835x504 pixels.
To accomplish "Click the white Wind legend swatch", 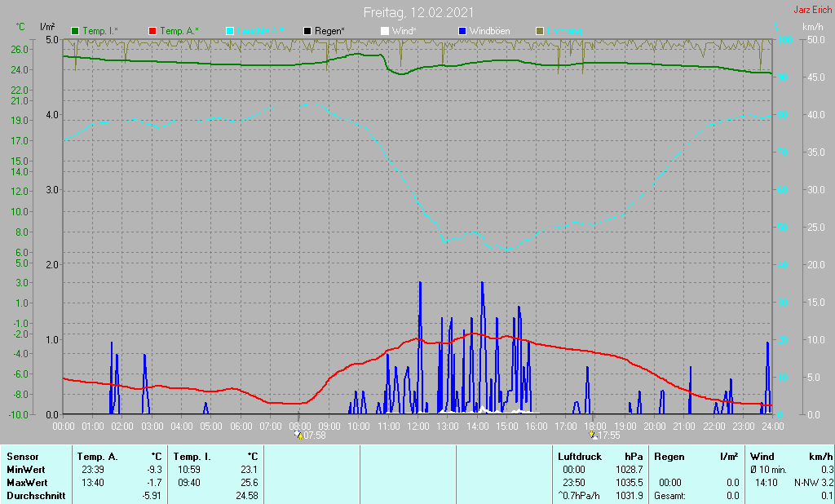I will pyautogui.click(x=385, y=32).
